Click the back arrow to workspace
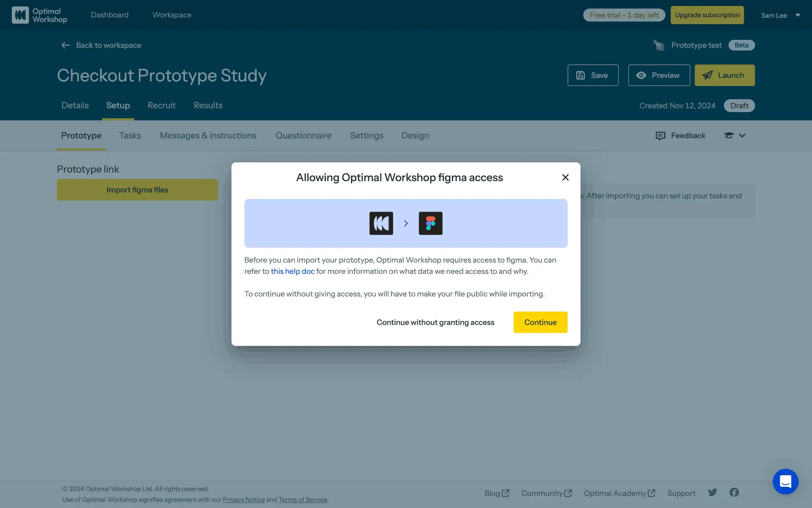Image resolution: width=812 pixels, height=508 pixels. [x=65, y=45]
